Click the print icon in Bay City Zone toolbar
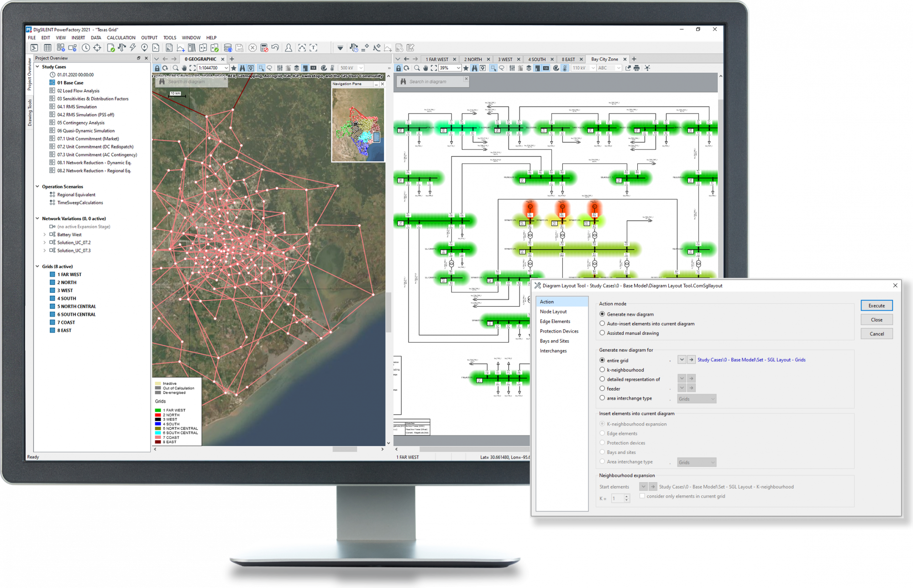 pos(636,68)
